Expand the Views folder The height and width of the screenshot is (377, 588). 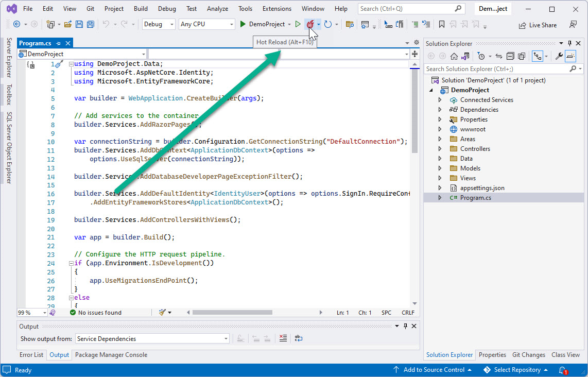tap(440, 178)
